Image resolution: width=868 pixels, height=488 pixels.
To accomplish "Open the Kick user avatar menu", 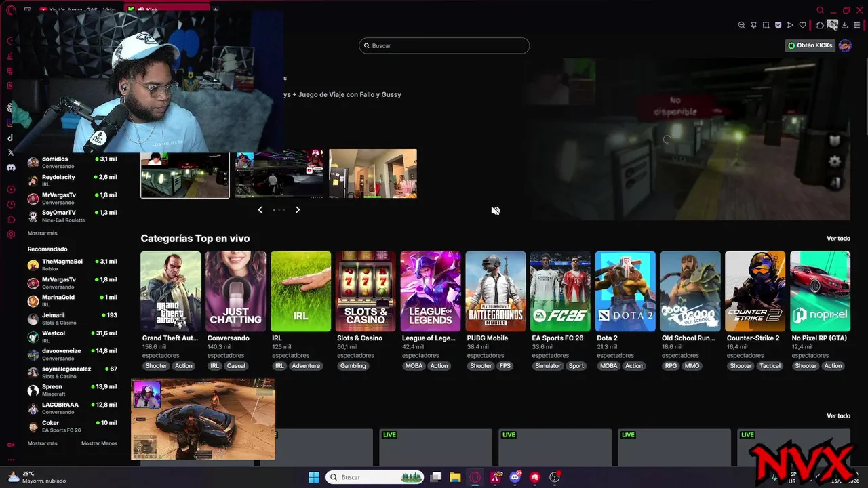I will [x=845, y=45].
